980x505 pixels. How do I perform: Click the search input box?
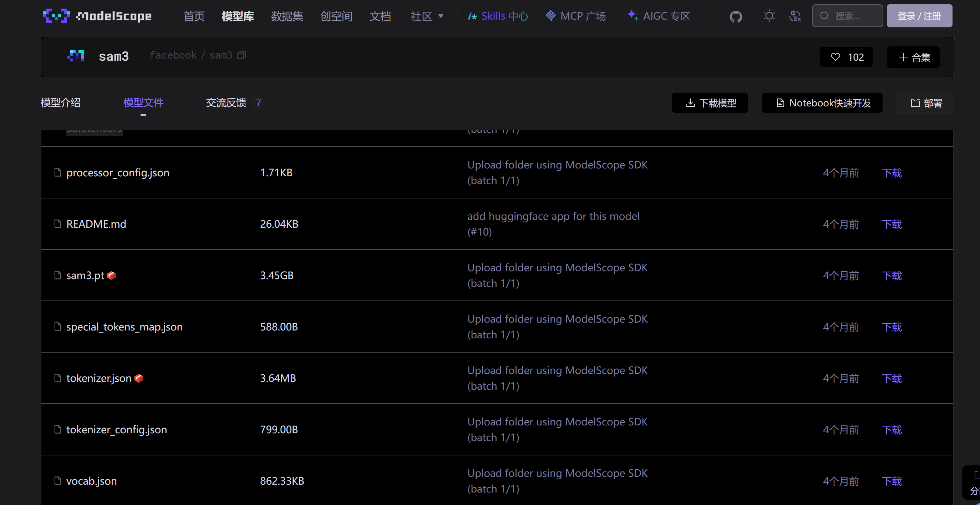coord(852,16)
